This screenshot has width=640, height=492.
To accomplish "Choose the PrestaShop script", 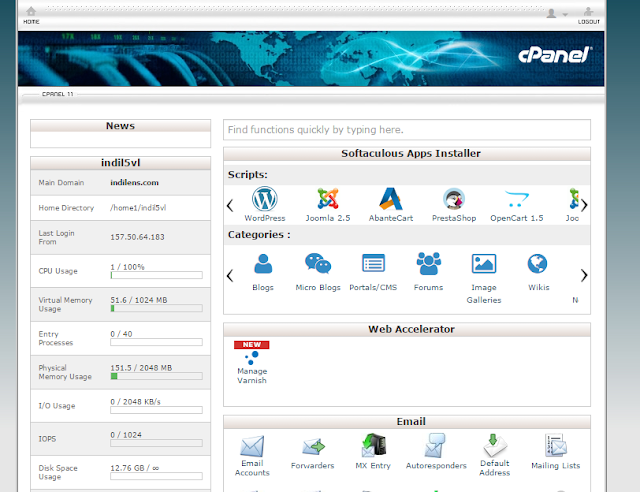I will tap(454, 204).
